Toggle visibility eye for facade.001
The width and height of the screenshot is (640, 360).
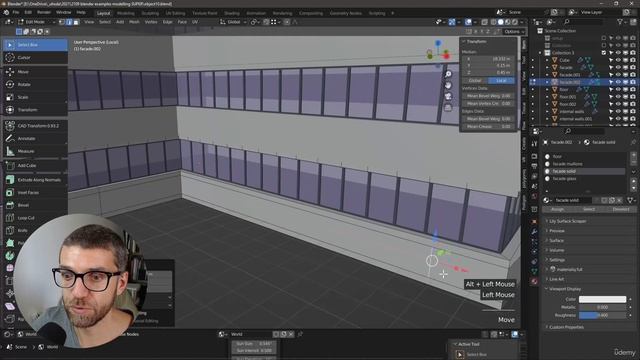coord(618,75)
